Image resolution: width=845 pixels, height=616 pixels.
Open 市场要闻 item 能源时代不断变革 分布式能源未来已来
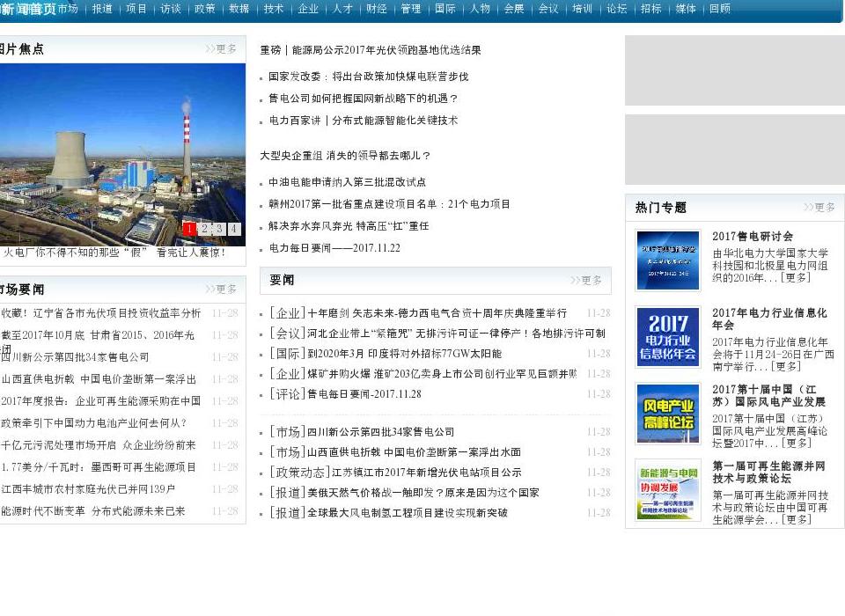tap(93, 511)
